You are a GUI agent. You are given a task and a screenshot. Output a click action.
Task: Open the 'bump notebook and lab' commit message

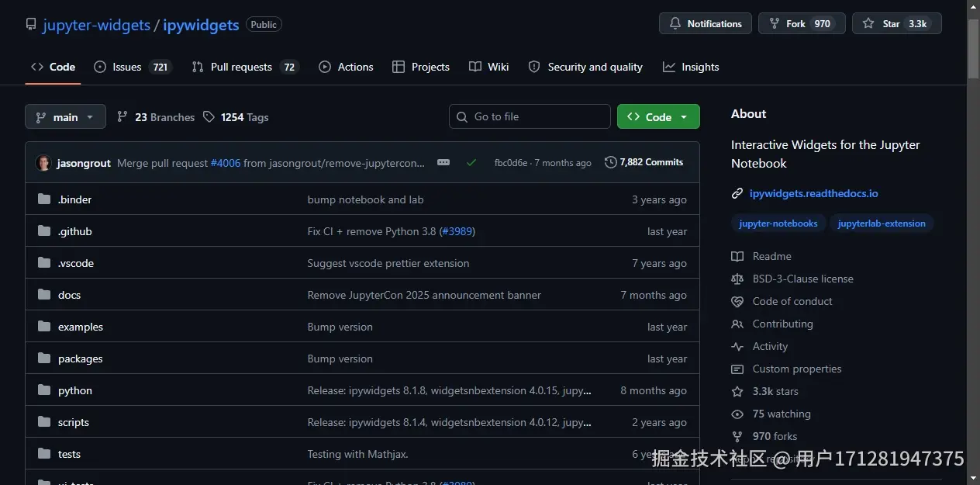(365, 199)
